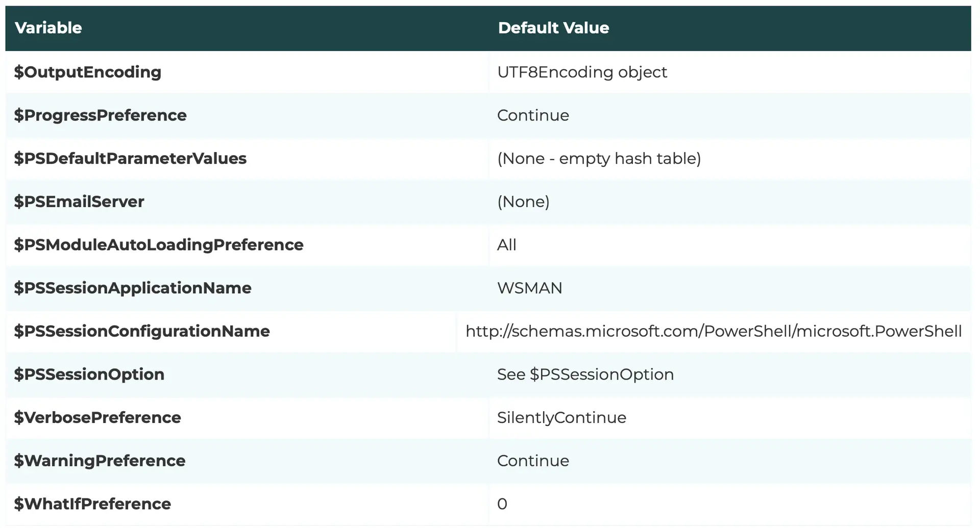
Task: Click the See $PSSessionOption value
Action: [585, 374]
